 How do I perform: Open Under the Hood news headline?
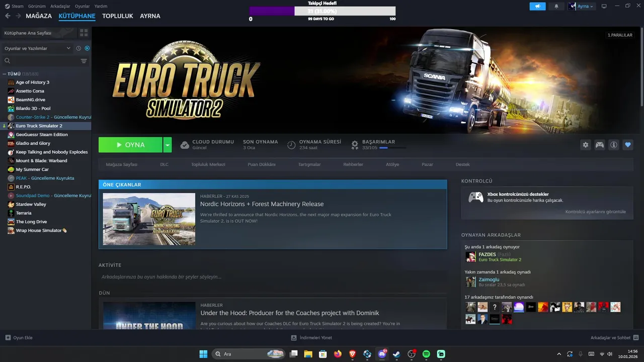click(290, 313)
